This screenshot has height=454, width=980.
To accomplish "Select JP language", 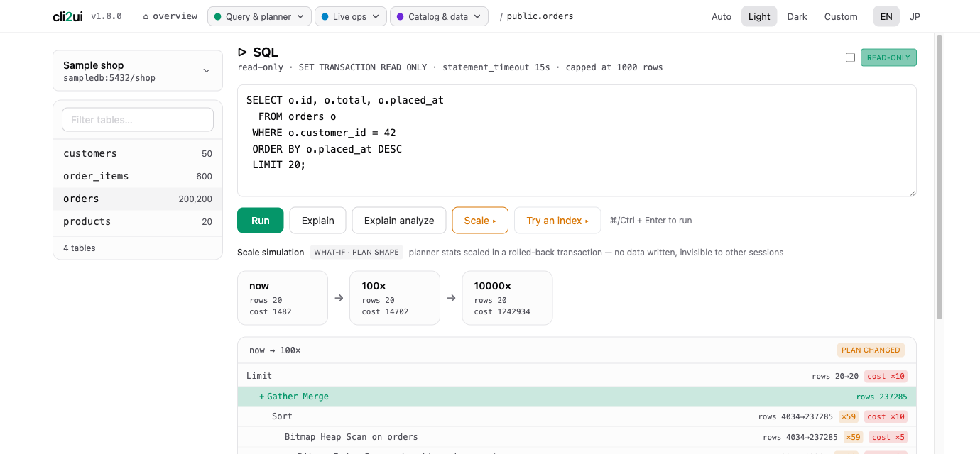I will click(915, 16).
